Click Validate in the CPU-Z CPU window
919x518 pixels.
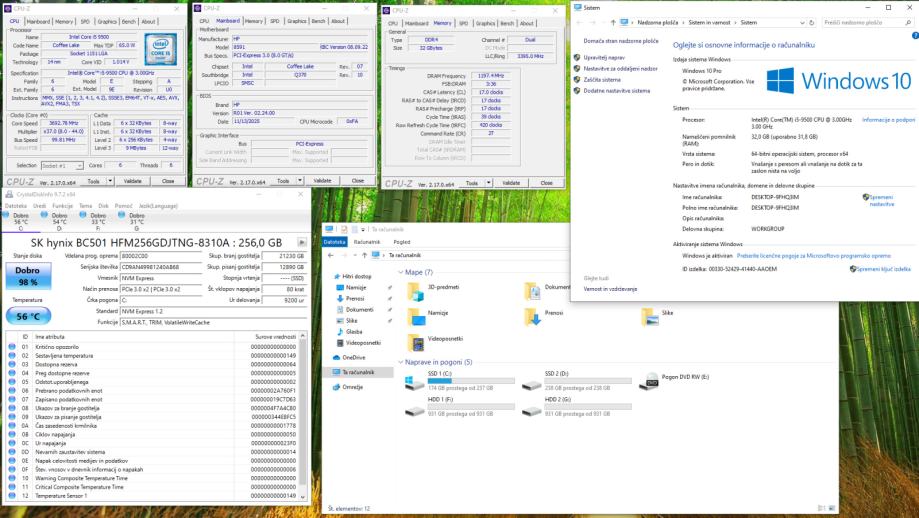(132, 181)
